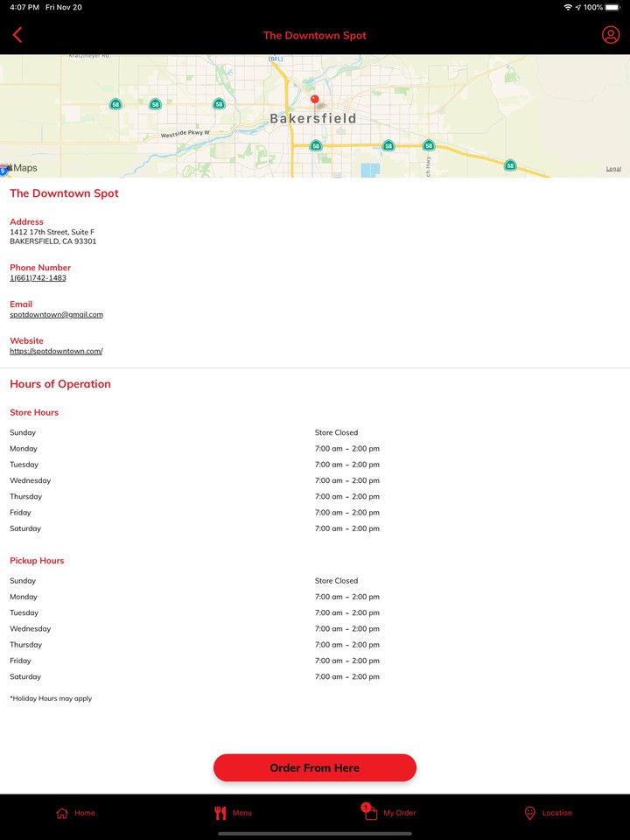Tap the battery icon in status bar

612,7
